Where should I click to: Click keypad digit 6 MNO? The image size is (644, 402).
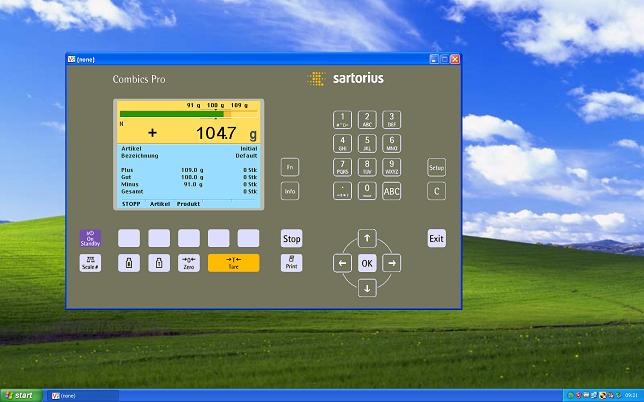(391, 144)
